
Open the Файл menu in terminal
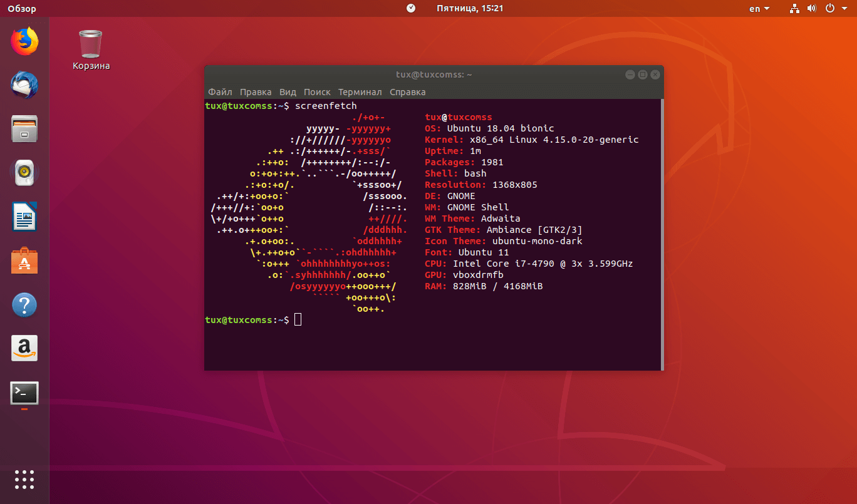220,92
